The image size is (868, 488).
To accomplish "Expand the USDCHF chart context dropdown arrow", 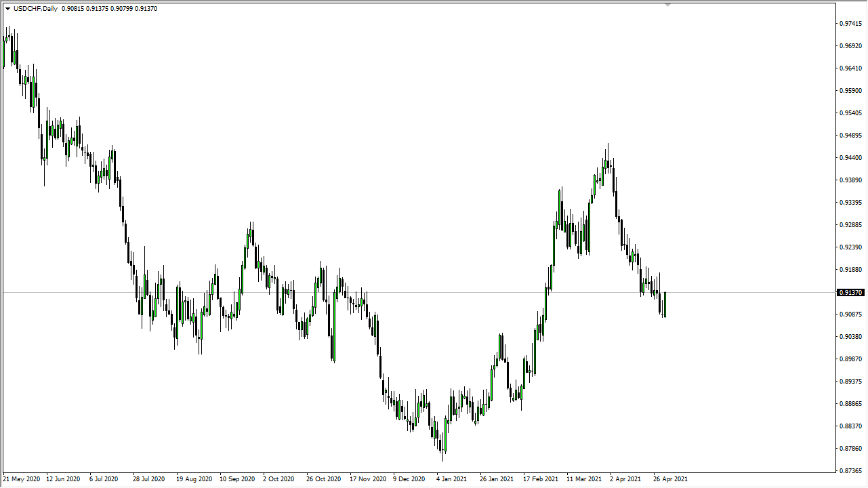I will coord(7,10).
